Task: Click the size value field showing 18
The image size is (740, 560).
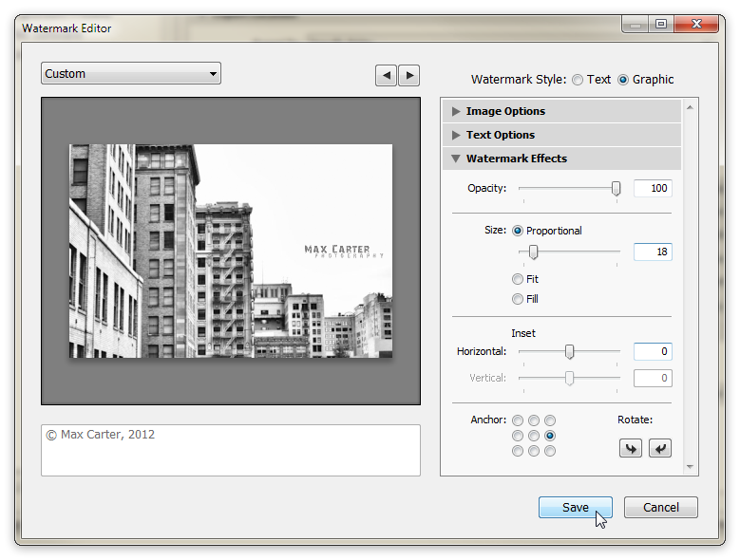Action: [653, 252]
